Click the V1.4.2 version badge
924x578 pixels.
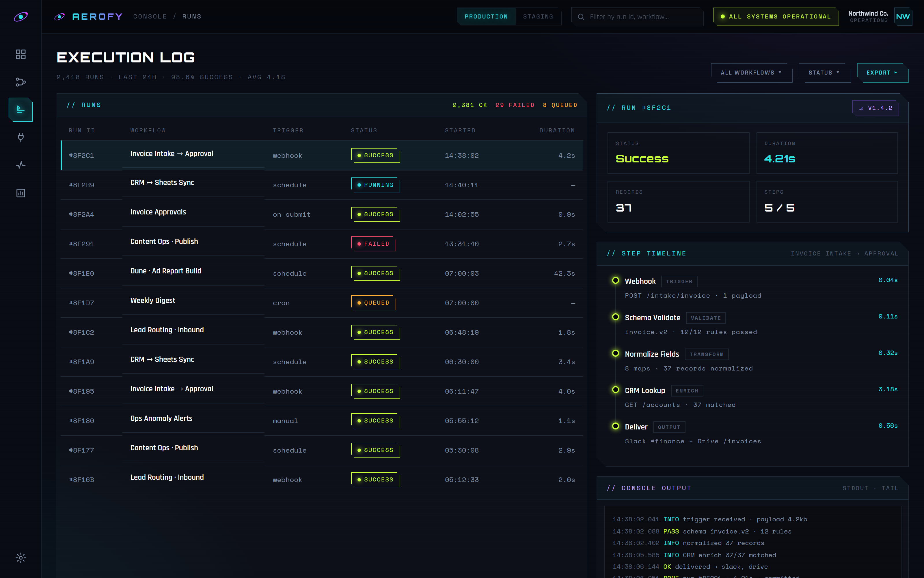click(x=875, y=108)
